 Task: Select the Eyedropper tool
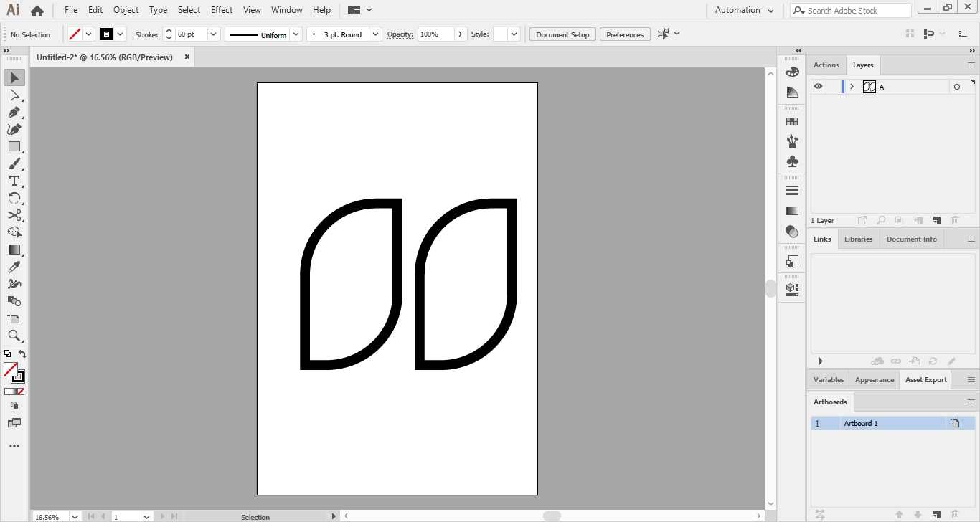click(x=14, y=267)
